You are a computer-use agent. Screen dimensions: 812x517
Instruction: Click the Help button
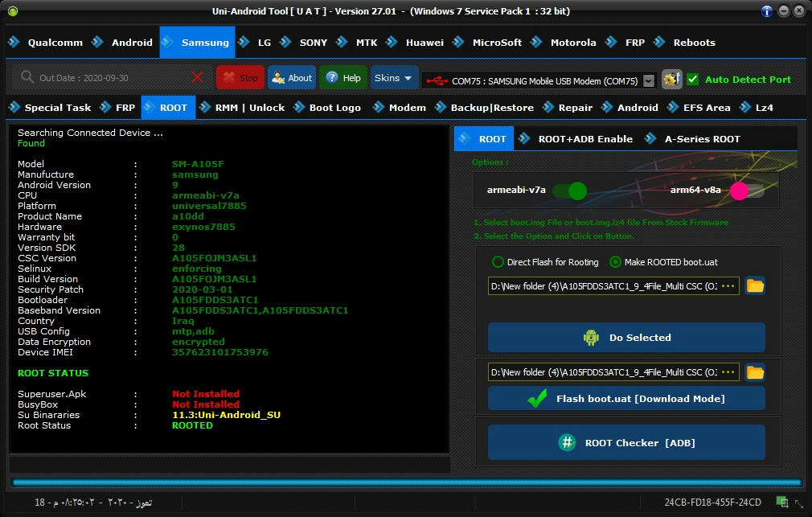(x=343, y=78)
